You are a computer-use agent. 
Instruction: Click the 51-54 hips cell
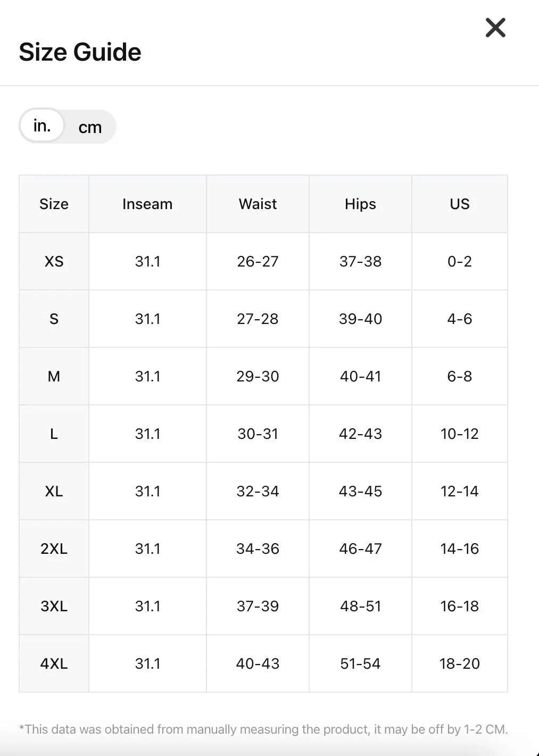pyautogui.click(x=360, y=663)
